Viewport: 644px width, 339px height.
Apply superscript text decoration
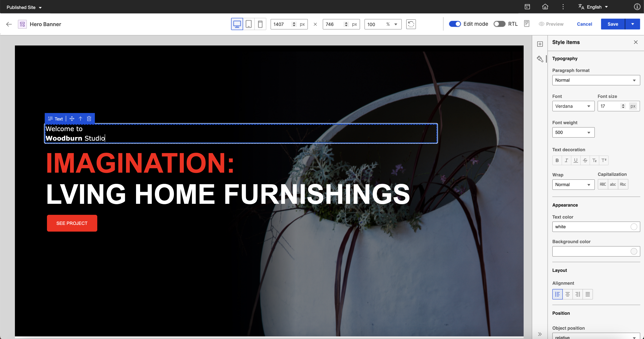[604, 160]
